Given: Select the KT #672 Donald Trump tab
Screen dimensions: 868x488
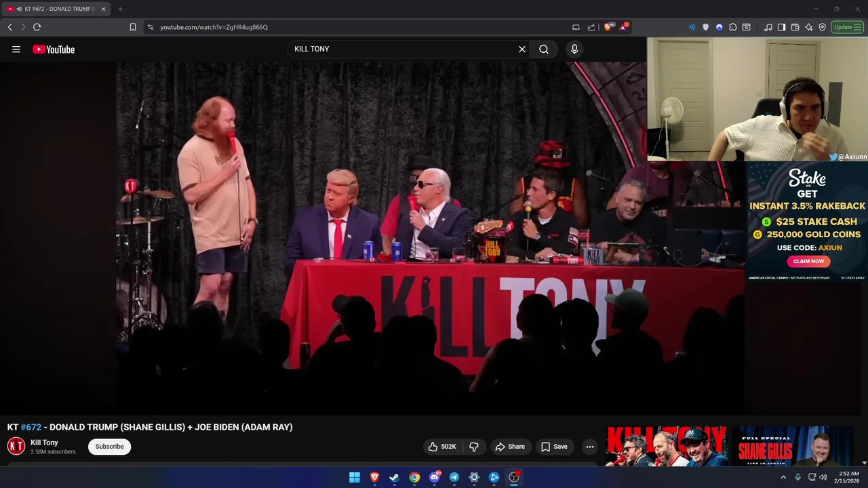Looking at the screenshot, I should (57, 9).
